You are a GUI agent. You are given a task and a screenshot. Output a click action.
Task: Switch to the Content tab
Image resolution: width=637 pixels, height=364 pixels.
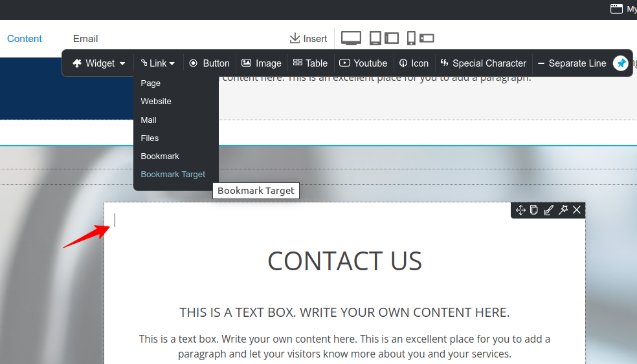tap(25, 39)
